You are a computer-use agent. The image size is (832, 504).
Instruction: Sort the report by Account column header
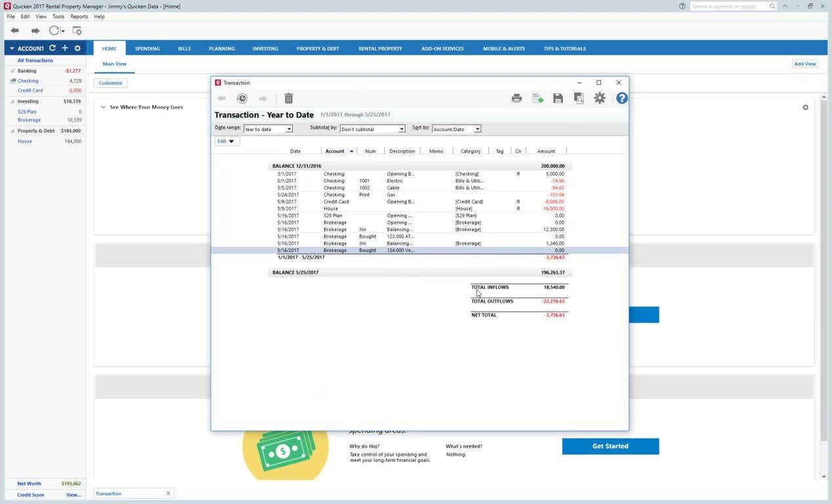click(x=335, y=151)
